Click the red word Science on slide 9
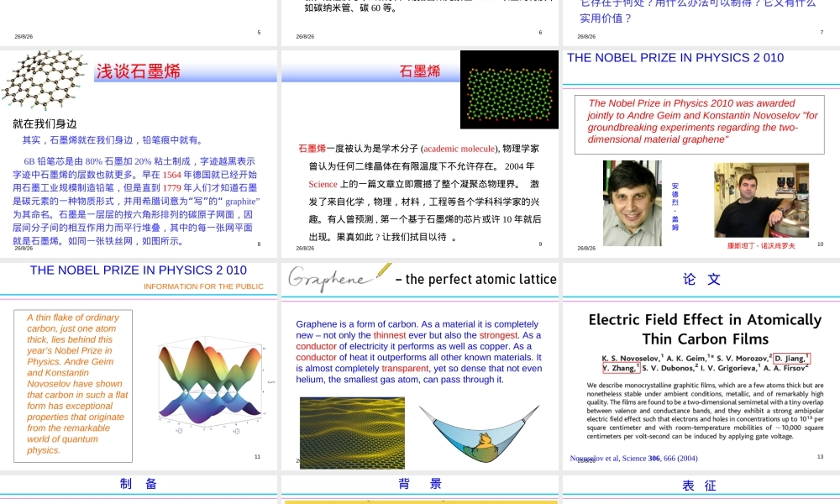This screenshot has width=840, height=504. click(323, 184)
